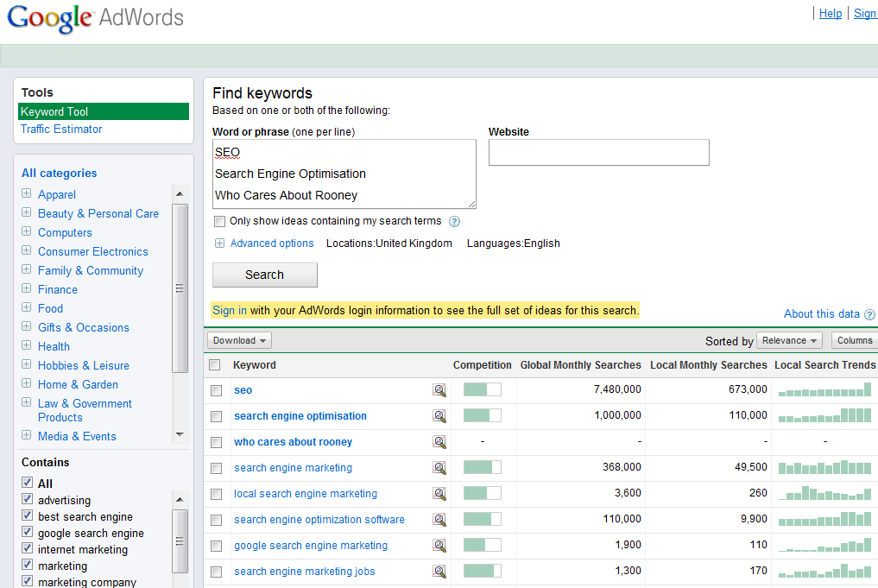
Task: Sort by Local Monthly Searches column
Action: 708,365
